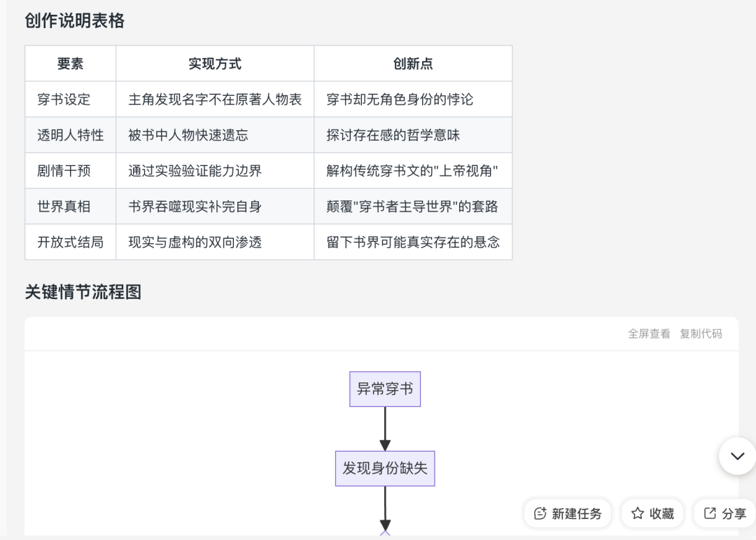Click the 实现方式 column header
Image resolution: width=756 pixels, height=540 pixels.
pyautogui.click(x=215, y=64)
